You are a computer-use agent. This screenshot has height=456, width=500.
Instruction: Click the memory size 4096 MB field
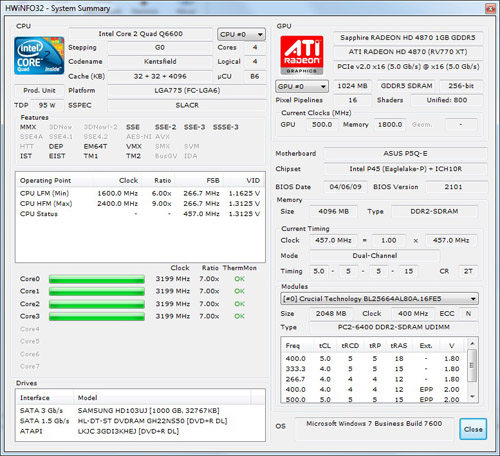(x=333, y=211)
